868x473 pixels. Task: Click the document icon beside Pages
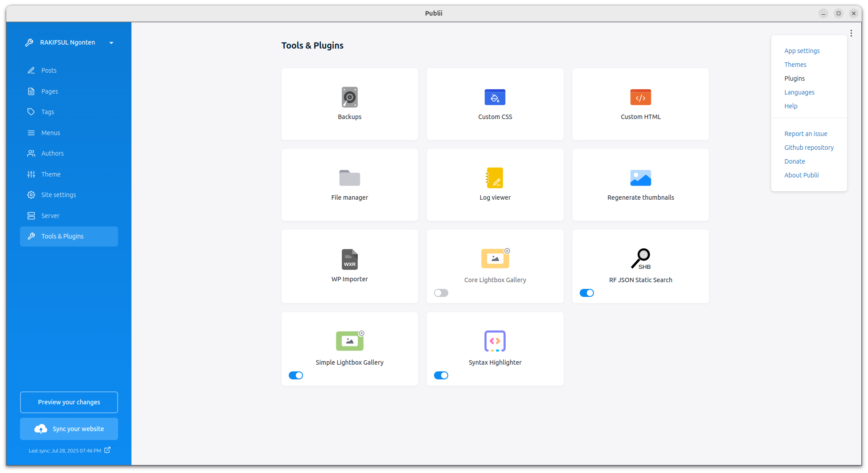point(31,91)
